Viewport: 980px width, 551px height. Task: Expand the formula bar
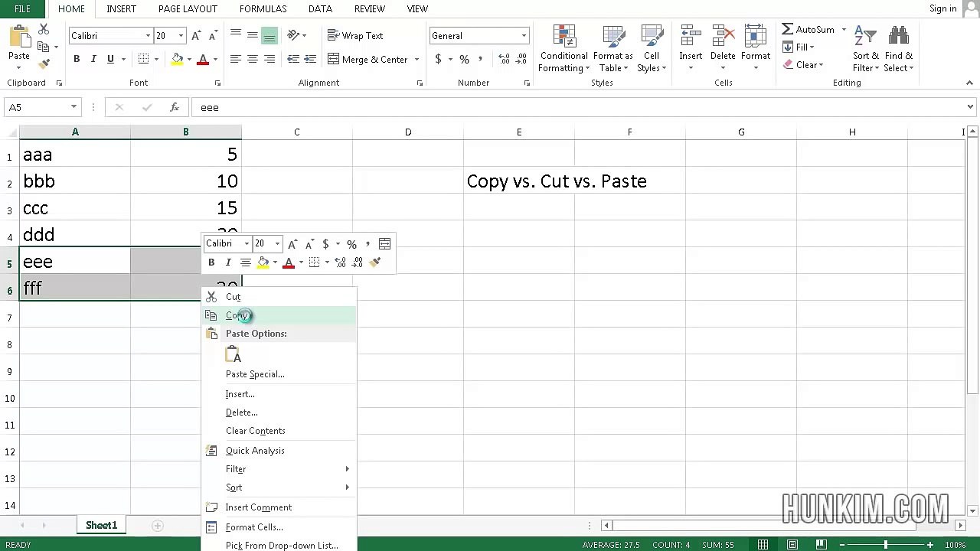click(970, 107)
